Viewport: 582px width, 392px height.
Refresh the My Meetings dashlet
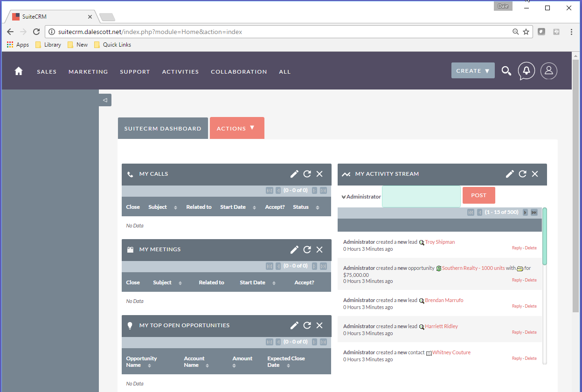307,249
